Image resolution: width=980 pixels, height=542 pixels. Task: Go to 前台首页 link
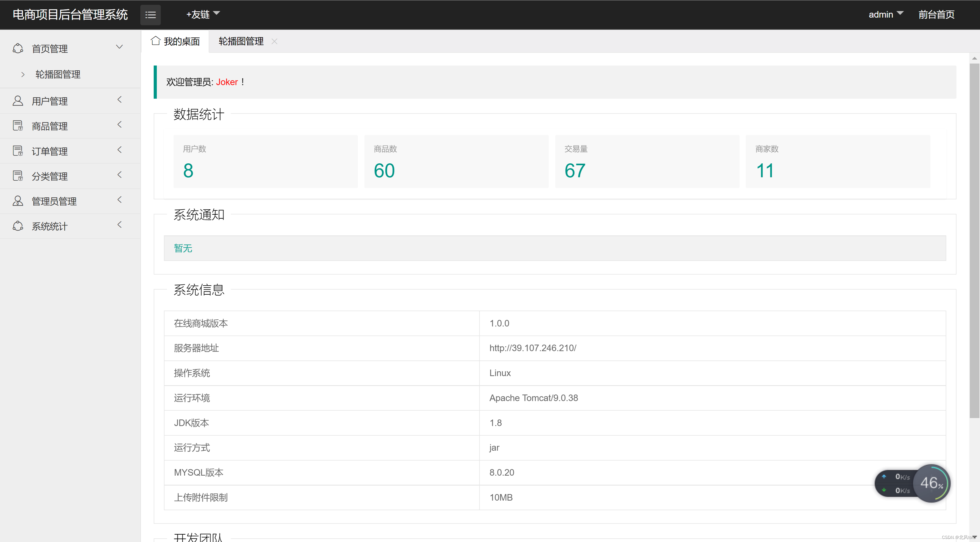pyautogui.click(x=936, y=14)
